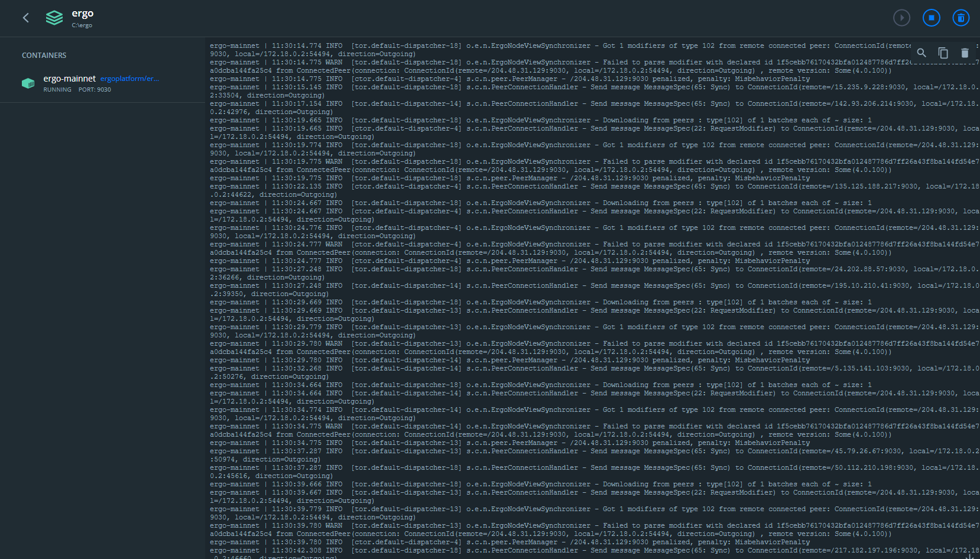Click the ergo compose stack icon
Image resolution: width=980 pixels, height=559 pixels.
tap(54, 18)
